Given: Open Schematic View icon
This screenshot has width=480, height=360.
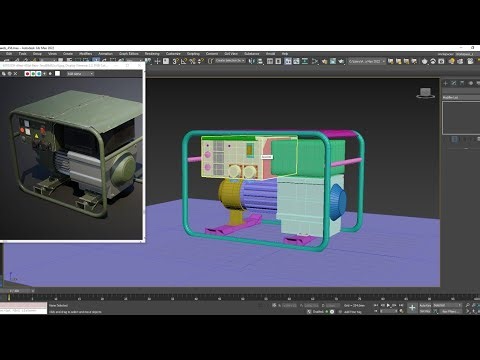Looking at the screenshot, I should click(304, 61).
